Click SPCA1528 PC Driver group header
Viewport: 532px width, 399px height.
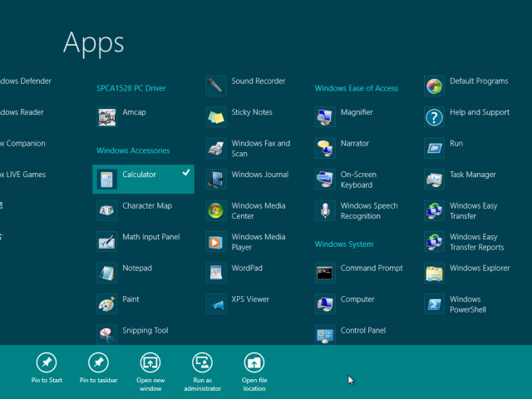131,88
